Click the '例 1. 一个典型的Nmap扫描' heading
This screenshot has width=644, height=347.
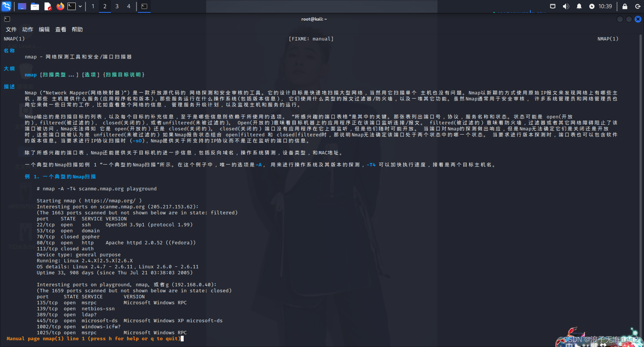click(x=60, y=176)
